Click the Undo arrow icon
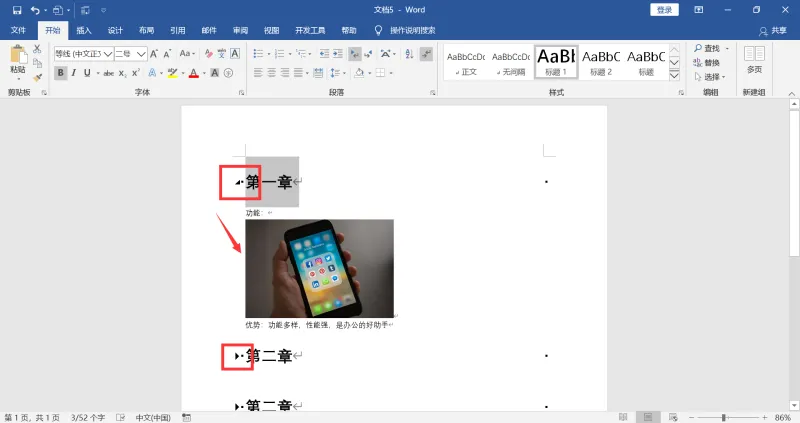The height and width of the screenshot is (423, 800). pyautogui.click(x=35, y=10)
